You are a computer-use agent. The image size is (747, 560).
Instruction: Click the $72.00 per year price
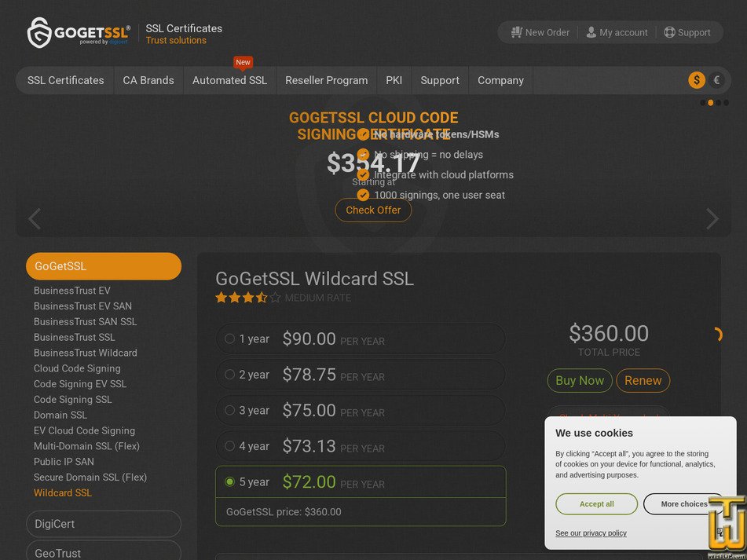pos(309,482)
